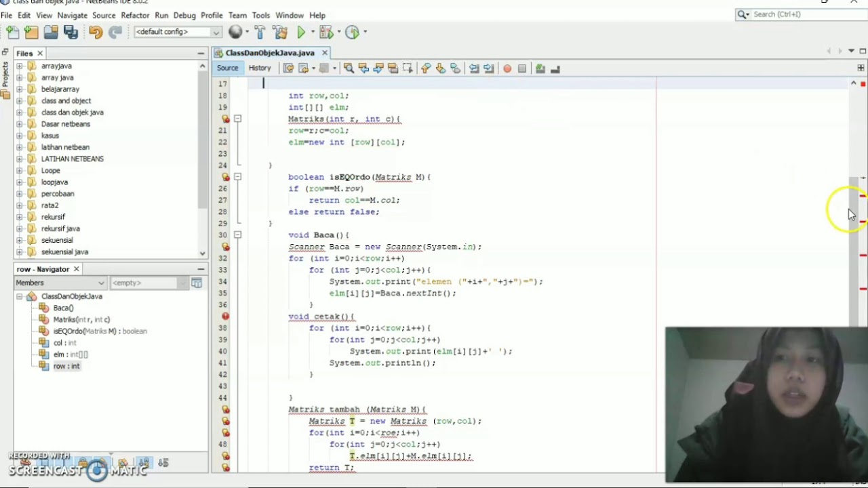Select the isEQOrdo member in Navigator

click(x=100, y=331)
